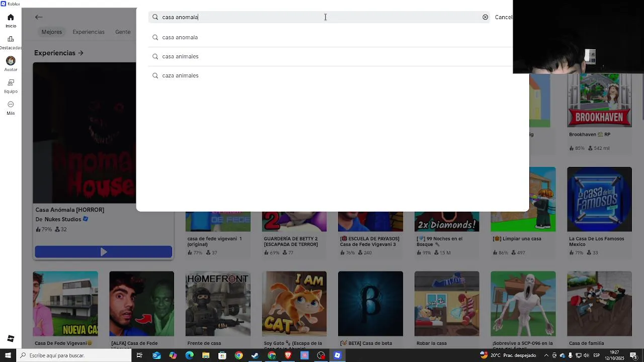Open the Brookhaven RP title
Image resolution: width=644 pixels, height=362 pixels.
(x=590, y=134)
